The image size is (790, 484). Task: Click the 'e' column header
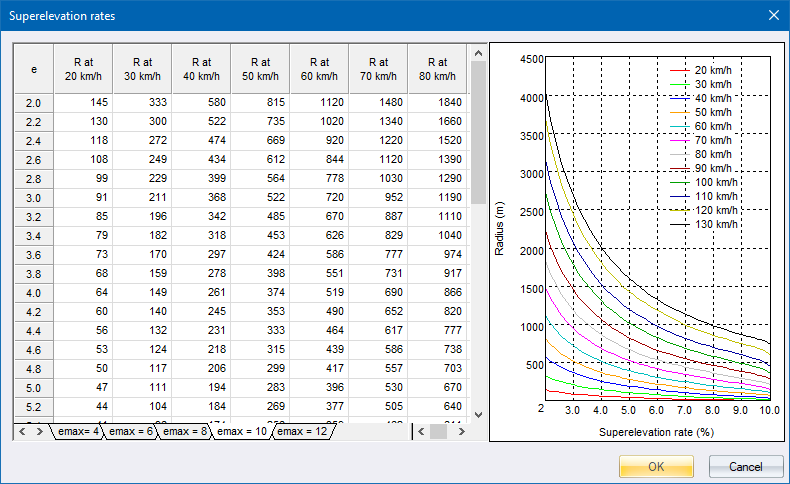point(33,69)
